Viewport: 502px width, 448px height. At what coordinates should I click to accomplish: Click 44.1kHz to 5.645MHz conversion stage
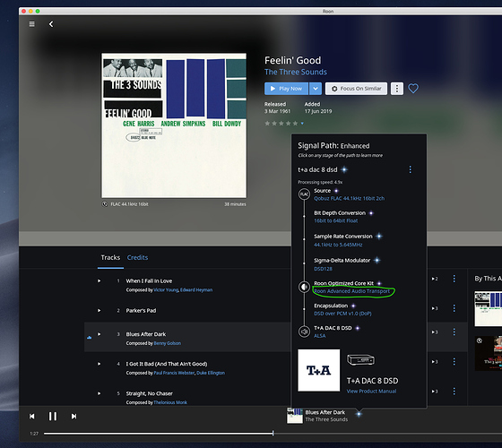[x=338, y=245]
